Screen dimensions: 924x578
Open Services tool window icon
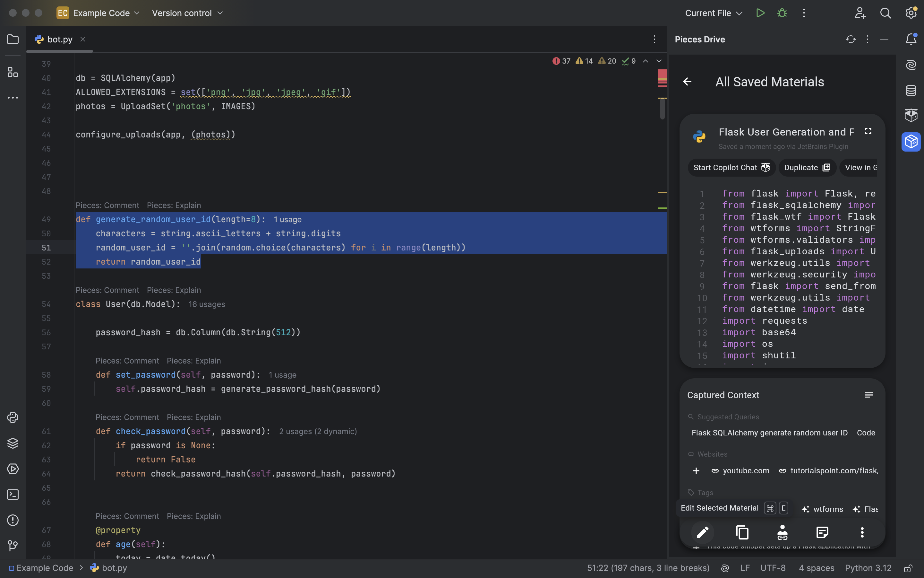(x=13, y=469)
